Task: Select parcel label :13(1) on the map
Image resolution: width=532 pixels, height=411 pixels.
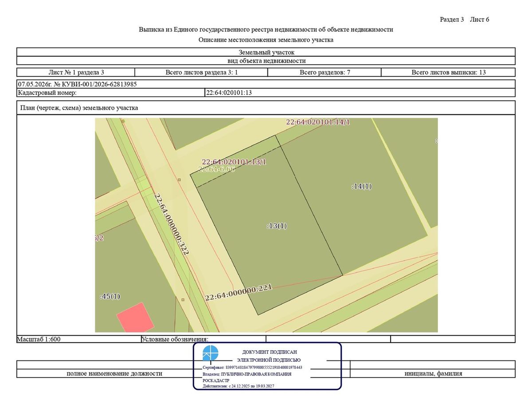Action: point(277,226)
